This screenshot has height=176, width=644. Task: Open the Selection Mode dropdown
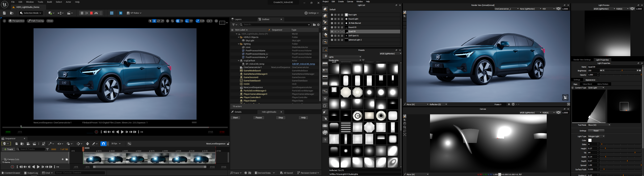pos(31,13)
